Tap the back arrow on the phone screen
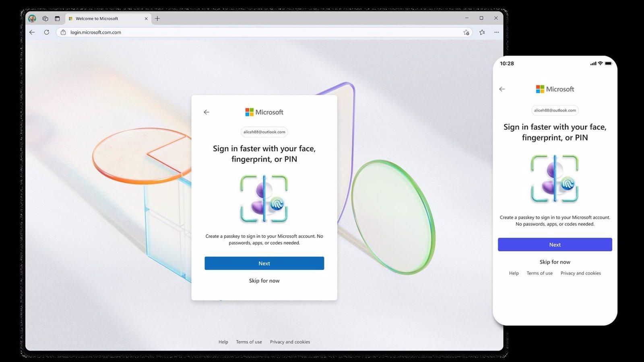Screen dimensions: 644x362 pos(502,89)
